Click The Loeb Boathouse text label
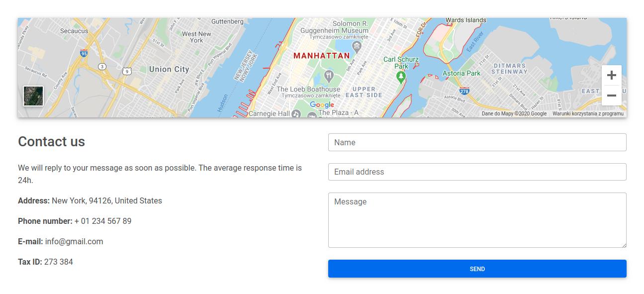Screen dimensions: 644x294 (x=308, y=89)
